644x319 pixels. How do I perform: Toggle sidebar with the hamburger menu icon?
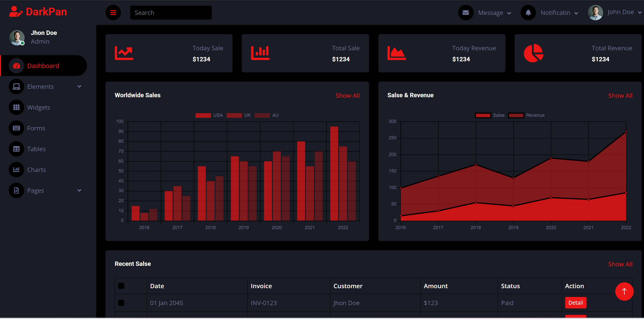[x=113, y=13]
